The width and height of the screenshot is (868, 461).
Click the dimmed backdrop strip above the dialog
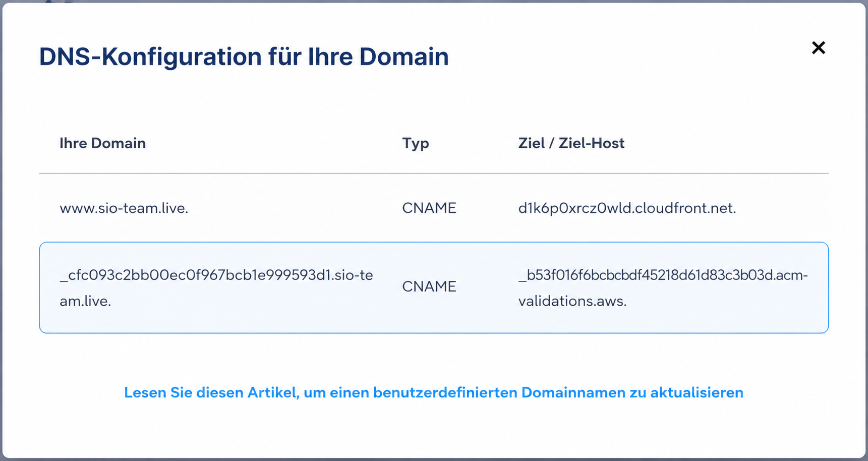click(434, 2)
